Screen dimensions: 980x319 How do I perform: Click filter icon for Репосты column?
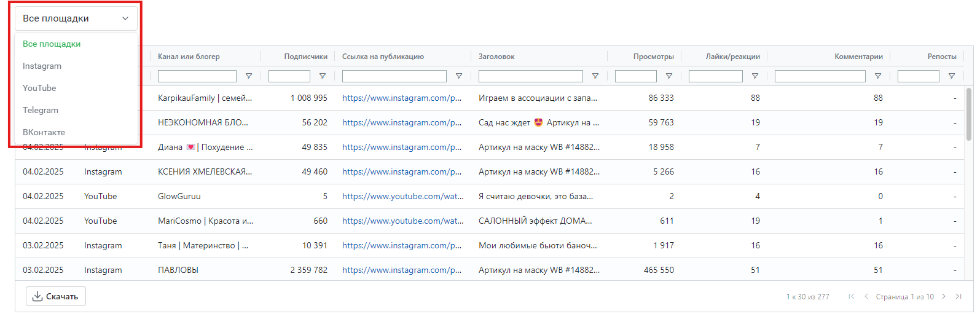tap(951, 76)
